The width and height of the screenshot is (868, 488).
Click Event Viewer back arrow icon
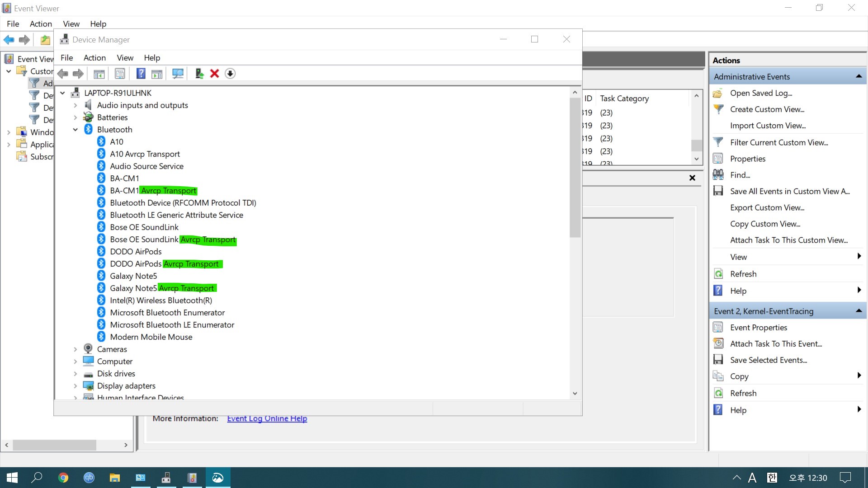click(x=9, y=40)
